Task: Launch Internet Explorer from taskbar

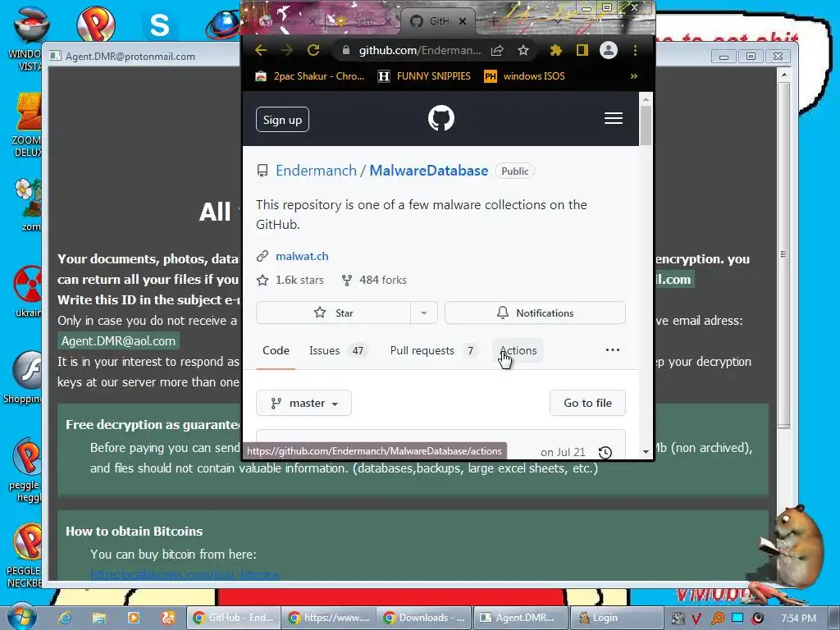Action: (65, 618)
